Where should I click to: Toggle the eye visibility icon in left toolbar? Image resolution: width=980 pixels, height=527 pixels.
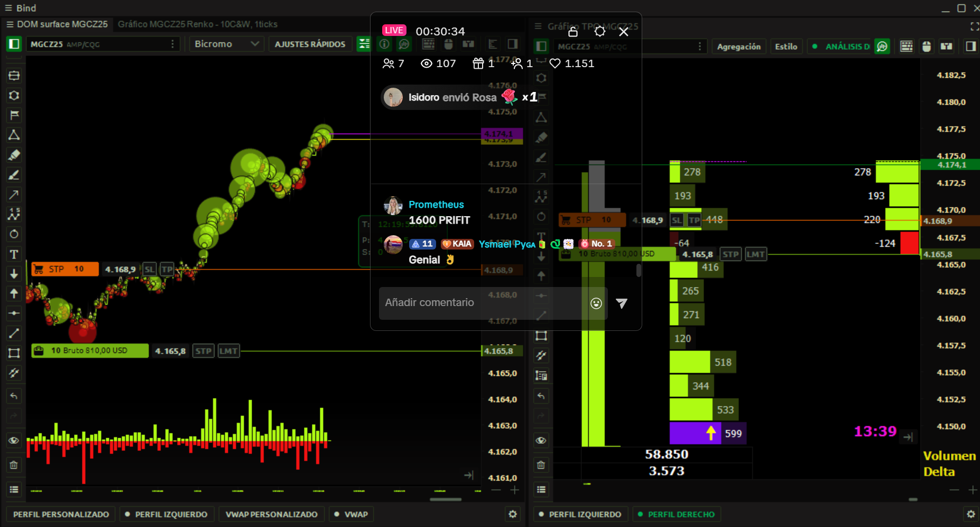point(14,440)
